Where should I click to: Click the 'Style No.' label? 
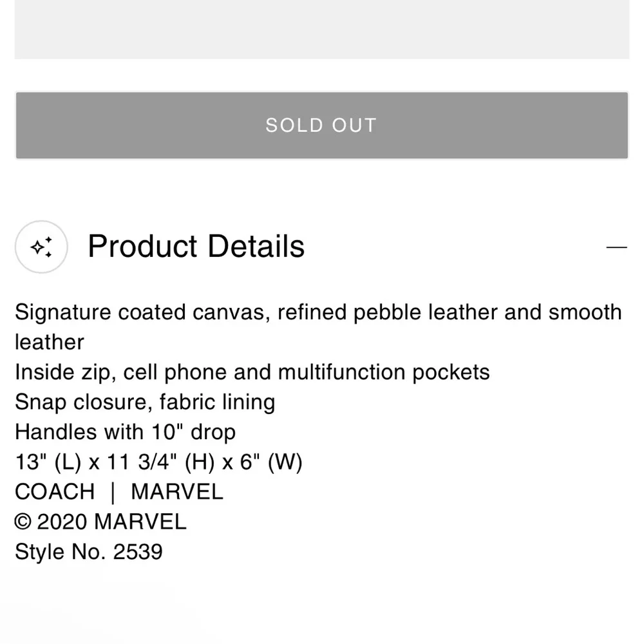pos(61,552)
